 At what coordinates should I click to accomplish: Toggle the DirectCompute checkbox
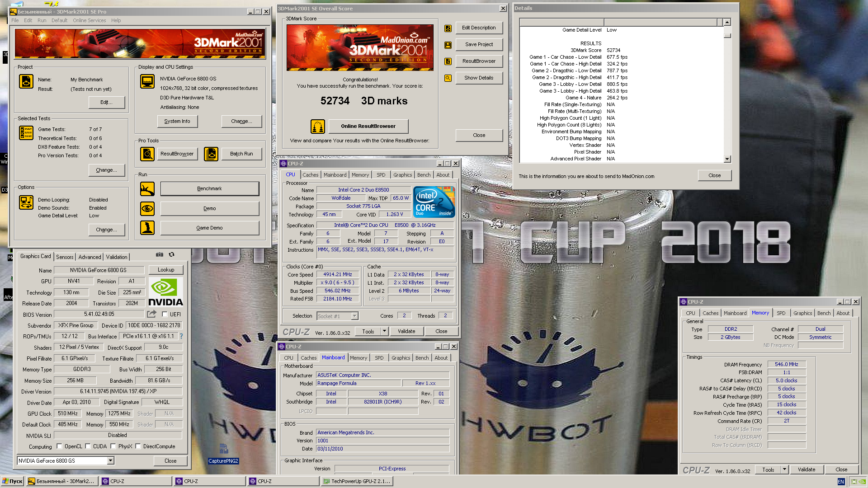(138, 446)
